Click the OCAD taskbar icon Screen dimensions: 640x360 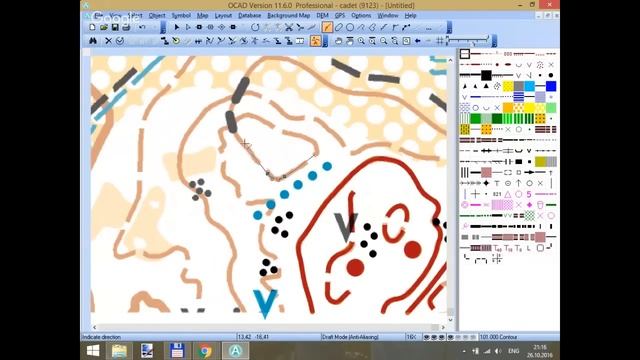click(x=235, y=351)
